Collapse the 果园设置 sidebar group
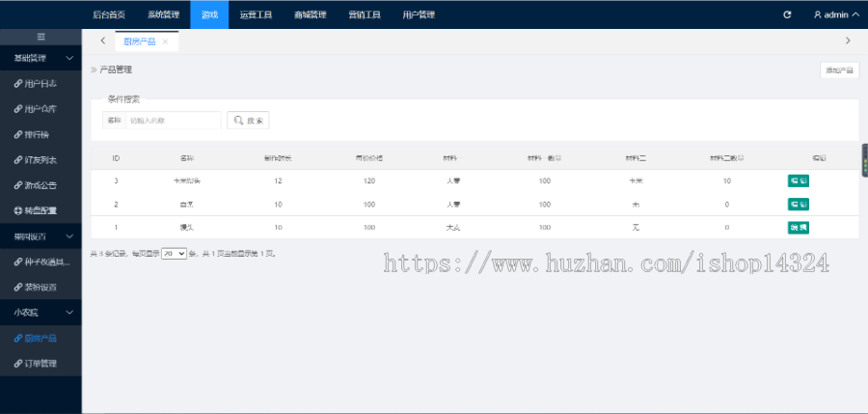This screenshot has height=414, width=868. (x=41, y=236)
